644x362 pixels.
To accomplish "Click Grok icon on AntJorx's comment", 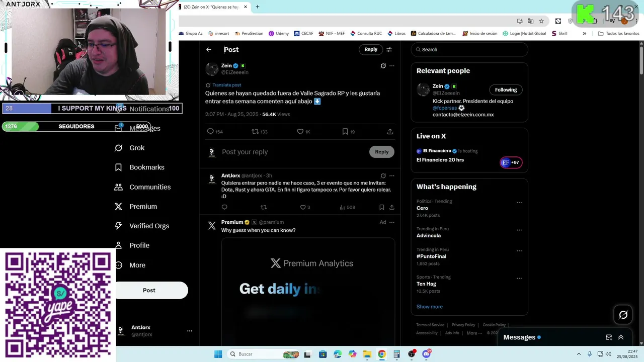I will pyautogui.click(x=383, y=176).
